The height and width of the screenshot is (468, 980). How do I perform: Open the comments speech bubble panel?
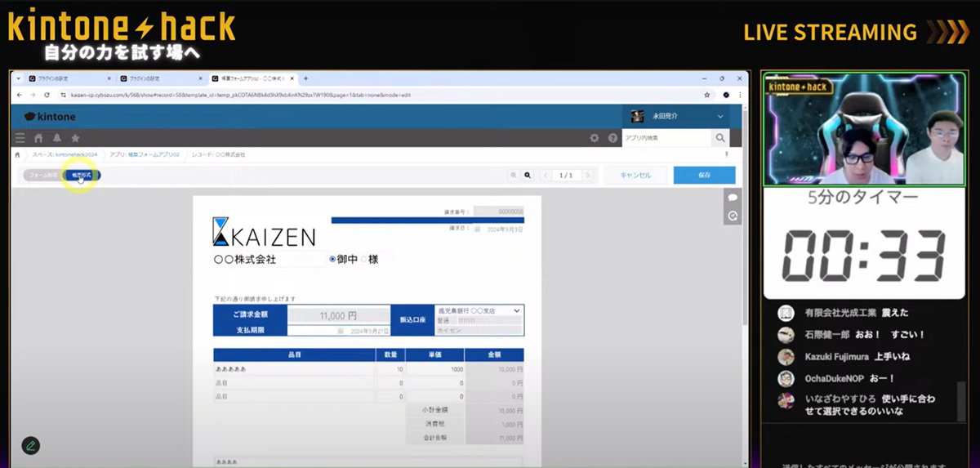pyautogui.click(x=733, y=198)
